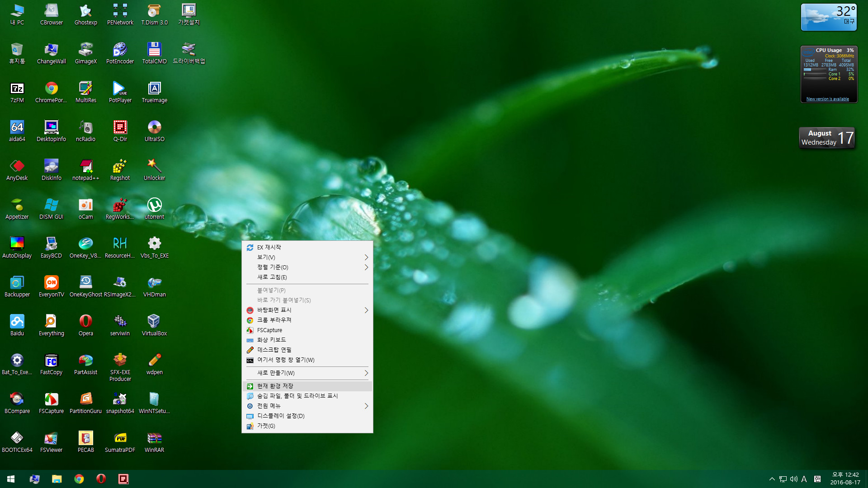Click 여기서 명령 창 열기(W) entry
The image size is (868, 488).
coord(307,360)
